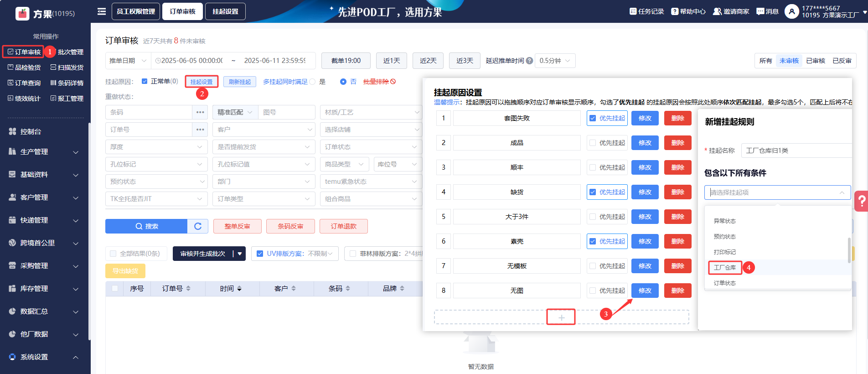Click the 客户管理 sidebar icon
The width and height of the screenshot is (868, 374).
pyautogui.click(x=12, y=197)
